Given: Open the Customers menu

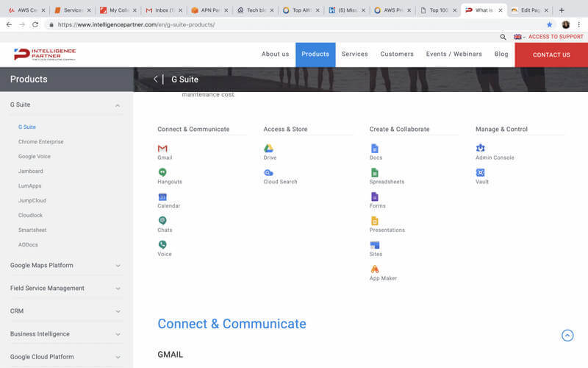Looking at the screenshot, I should pyautogui.click(x=397, y=54).
